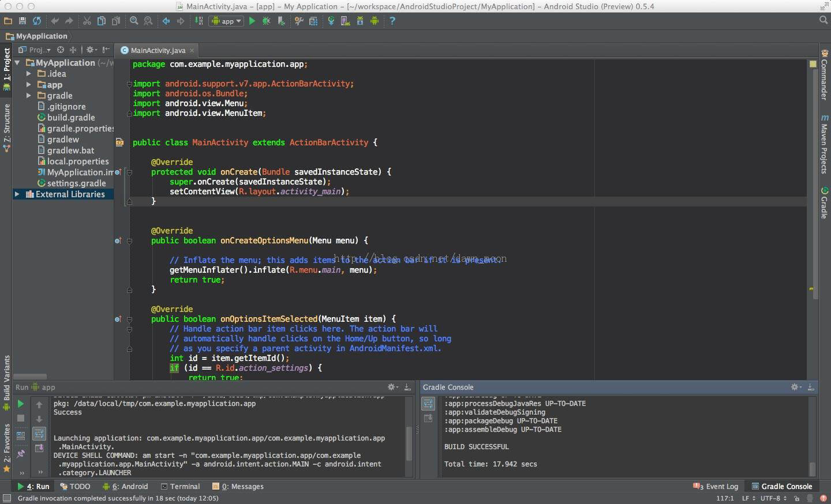The width and height of the screenshot is (831, 504).
Task: Open Project Structure toolbar icon
Action: tap(313, 21)
